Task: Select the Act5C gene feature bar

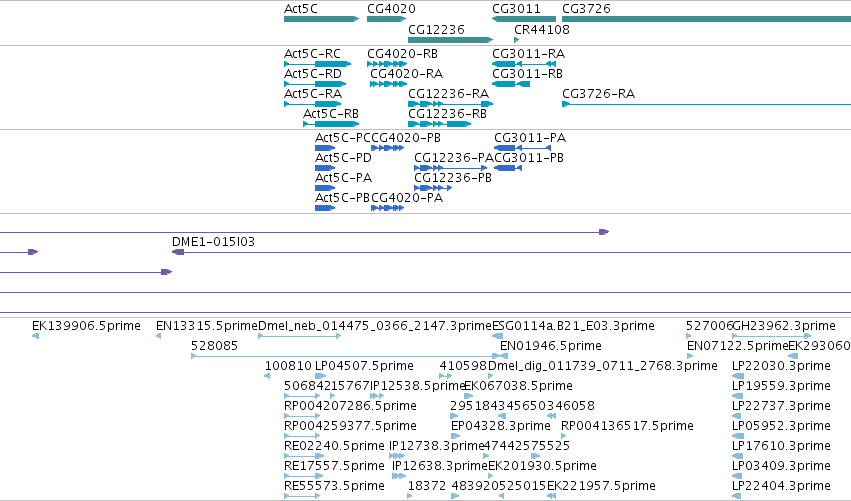Action: click(321, 19)
